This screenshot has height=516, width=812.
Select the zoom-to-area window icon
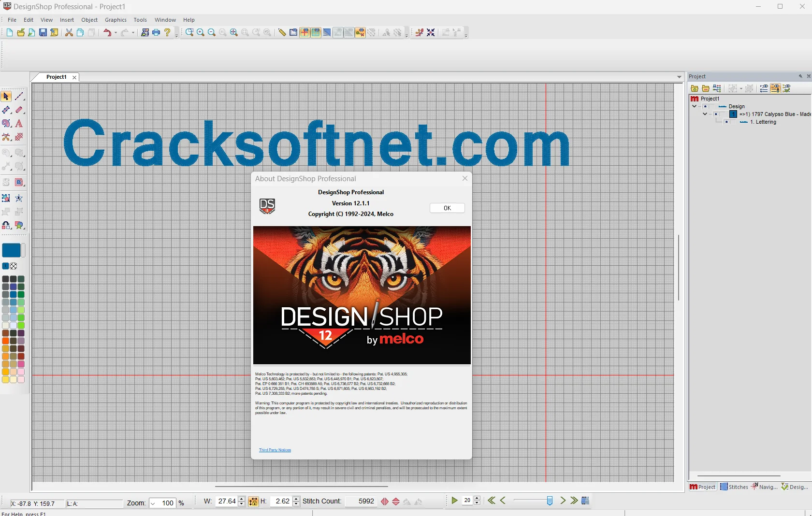click(189, 32)
